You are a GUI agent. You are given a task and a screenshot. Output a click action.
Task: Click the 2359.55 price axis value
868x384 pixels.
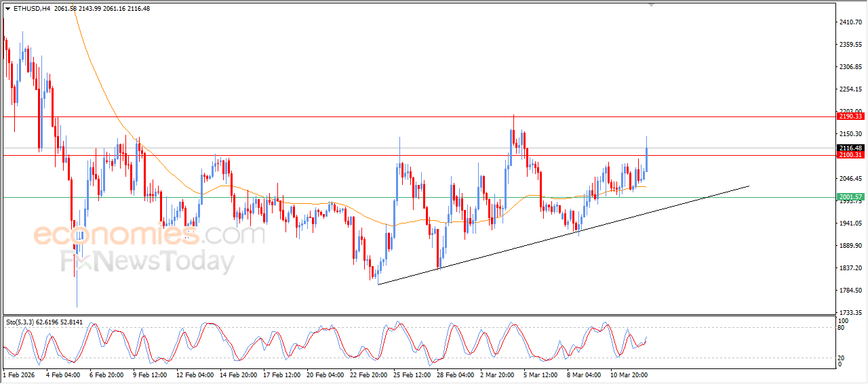click(850, 45)
